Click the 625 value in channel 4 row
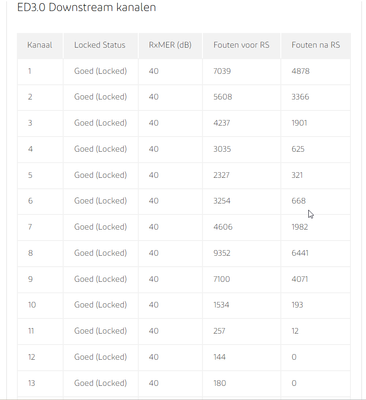The height and width of the screenshot is (400, 366). 298,149
